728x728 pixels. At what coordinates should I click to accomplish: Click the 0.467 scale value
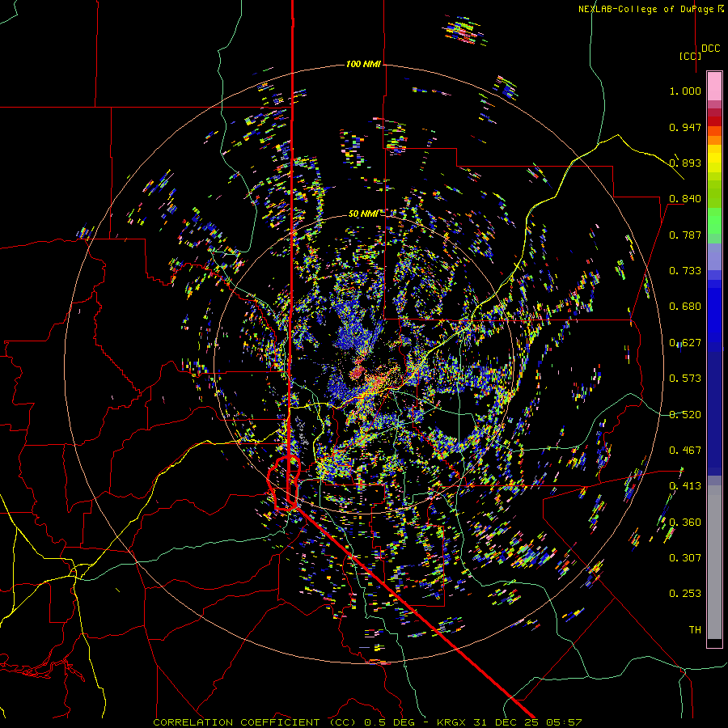(685, 451)
